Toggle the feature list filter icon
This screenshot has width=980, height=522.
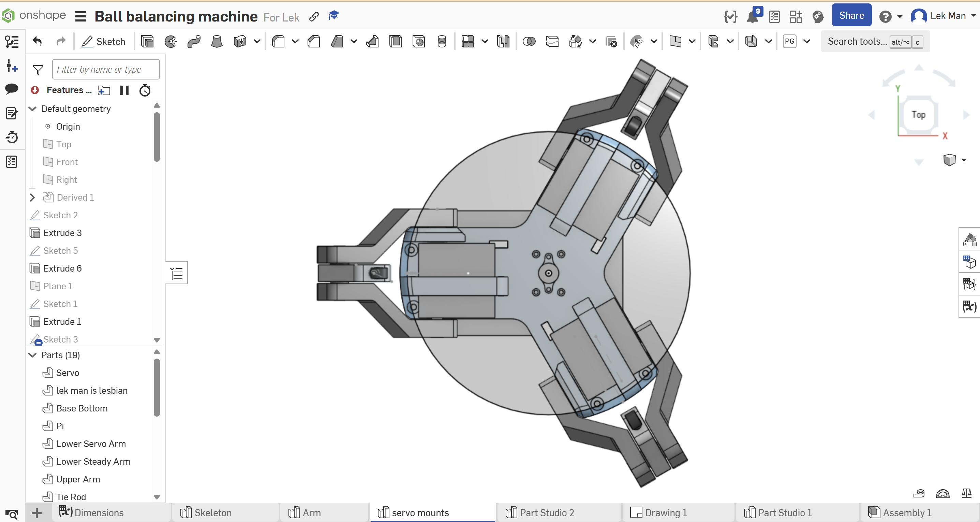point(38,70)
